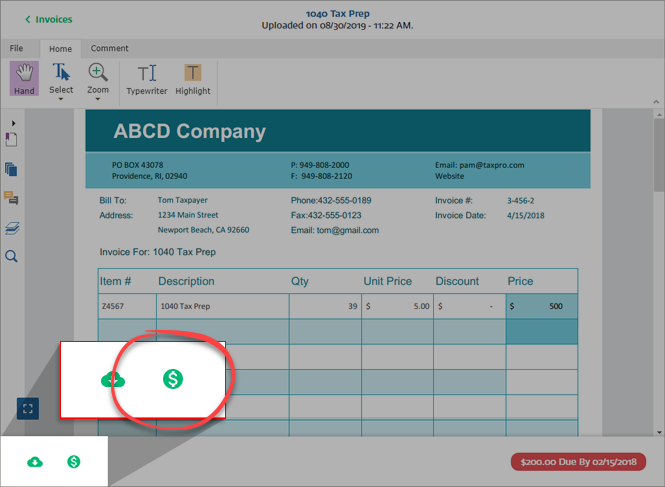Click the Unit Price column header
The image size is (665, 487).
pos(388,281)
